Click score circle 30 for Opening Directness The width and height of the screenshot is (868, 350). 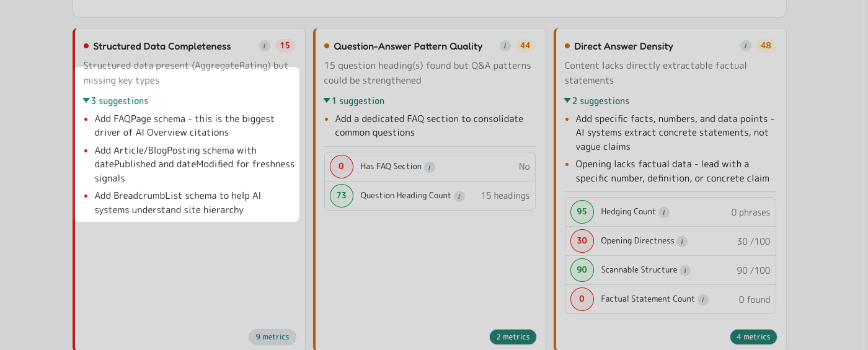[x=582, y=241]
